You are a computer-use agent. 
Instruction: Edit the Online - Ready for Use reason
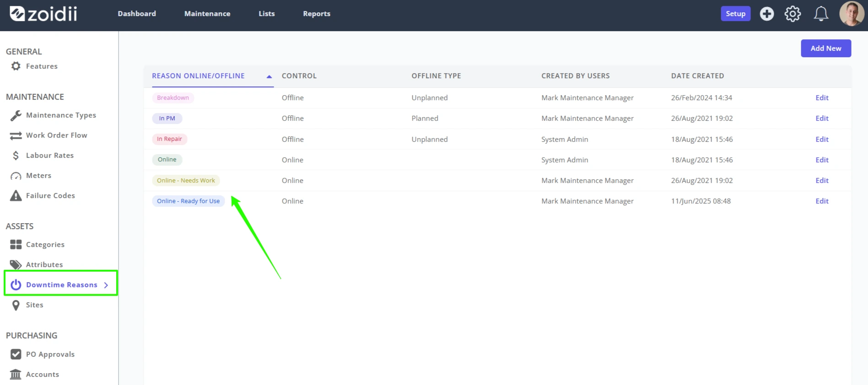822,201
